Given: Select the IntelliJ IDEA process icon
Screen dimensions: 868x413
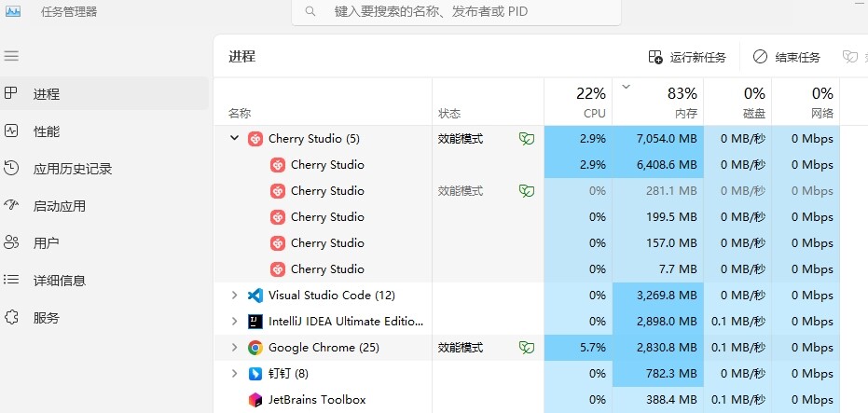Looking at the screenshot, I should (x=255, y=322).
